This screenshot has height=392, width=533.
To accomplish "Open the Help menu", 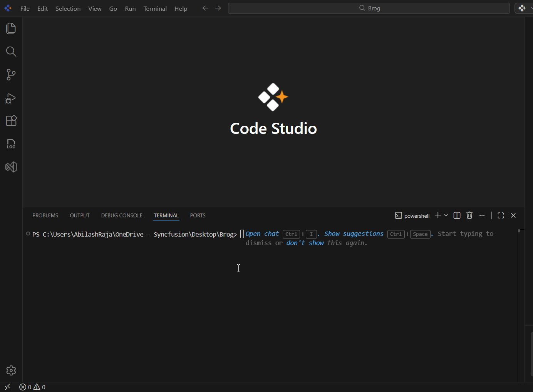I will (x=181, y=8).
